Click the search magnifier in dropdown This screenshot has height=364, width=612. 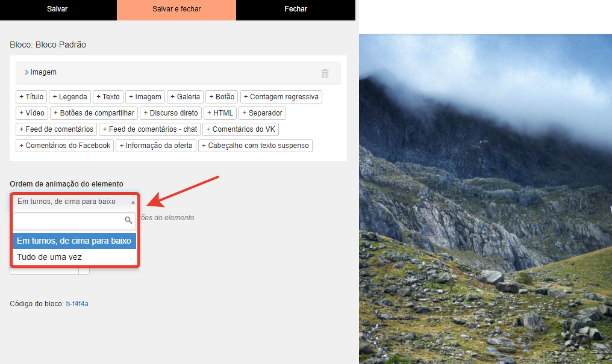[128, 221]
